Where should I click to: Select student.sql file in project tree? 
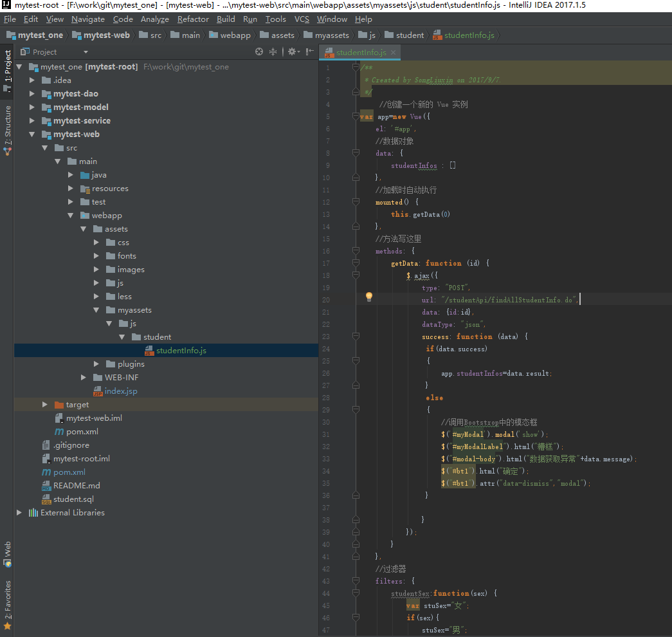[x=73, y=499]
